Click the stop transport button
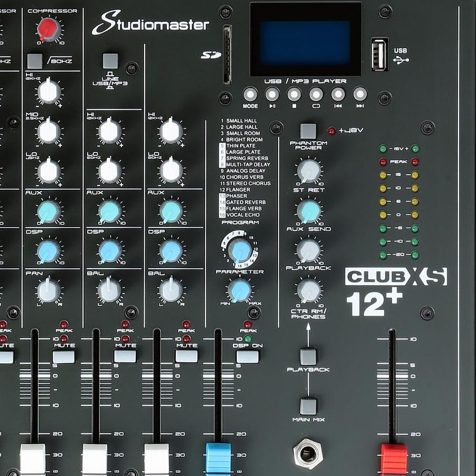The height and width of the screenshot is (476, 476). coord(294,95)
